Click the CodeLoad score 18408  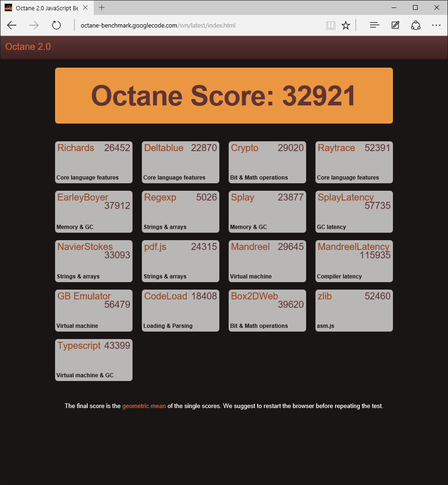point(204,296)
